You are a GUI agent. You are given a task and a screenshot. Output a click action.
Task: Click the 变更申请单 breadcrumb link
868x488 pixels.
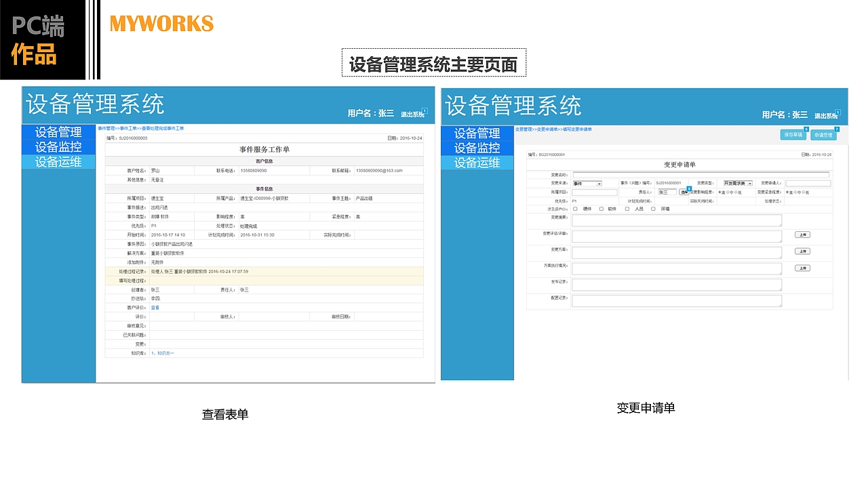tap(547, 129)
